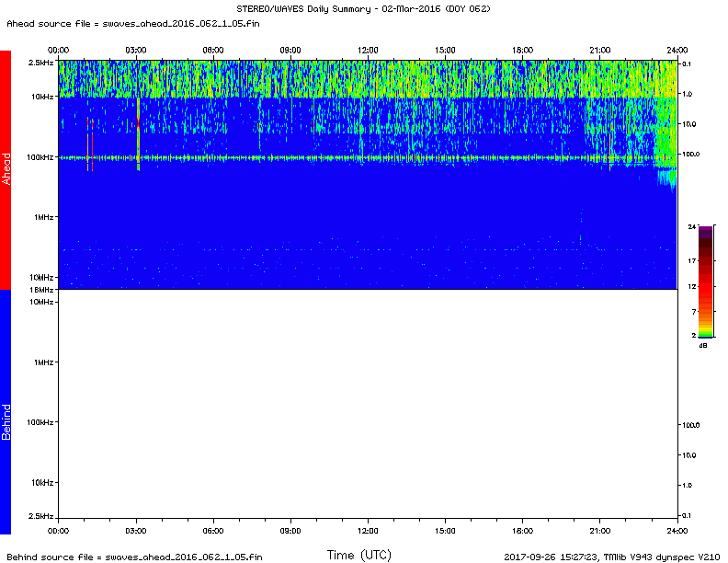Click the red Ahead spacecraft sidebar
Image resolution: width=728 pixels, height=563 pixels.
coord(6,169)
